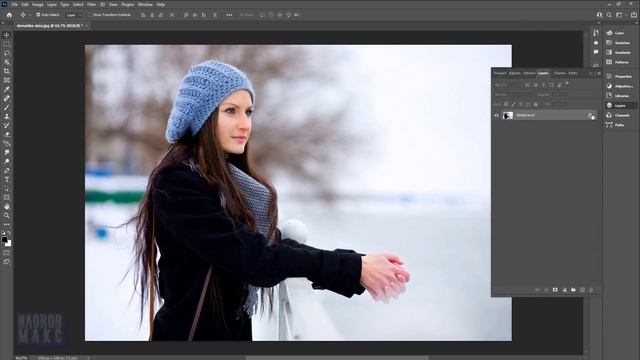Swap foreground and background colors
This screenshot has height=360, width=640.
9,233
